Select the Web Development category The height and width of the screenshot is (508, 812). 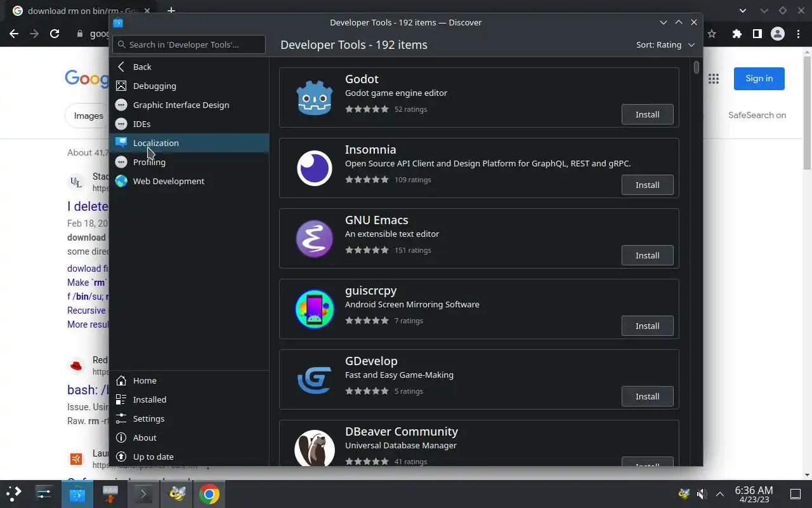tap(189, 181)
